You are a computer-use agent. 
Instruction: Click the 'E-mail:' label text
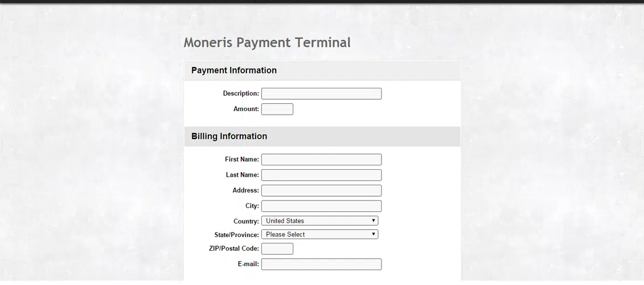point(248,264)
